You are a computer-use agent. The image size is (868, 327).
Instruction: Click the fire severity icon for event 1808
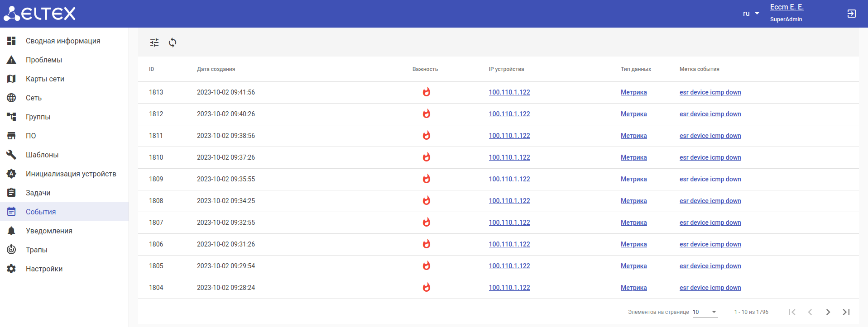[426, 201]
